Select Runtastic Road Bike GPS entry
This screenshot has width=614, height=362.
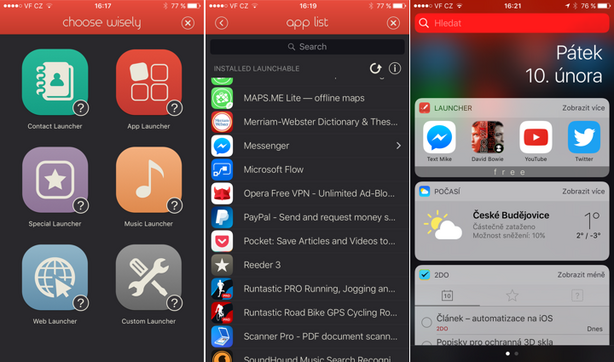click(307, 313)
